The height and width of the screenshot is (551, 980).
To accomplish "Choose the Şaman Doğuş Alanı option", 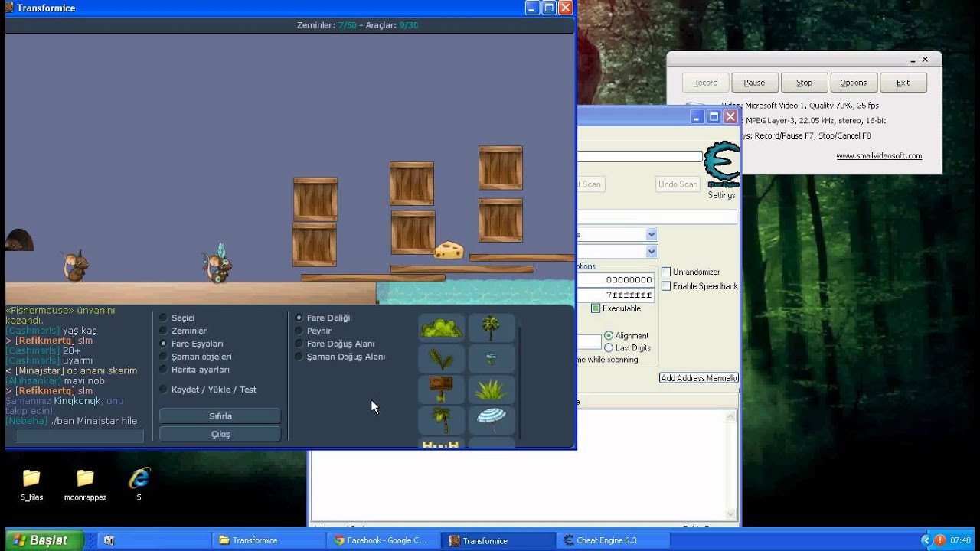I will coord(299,357).
